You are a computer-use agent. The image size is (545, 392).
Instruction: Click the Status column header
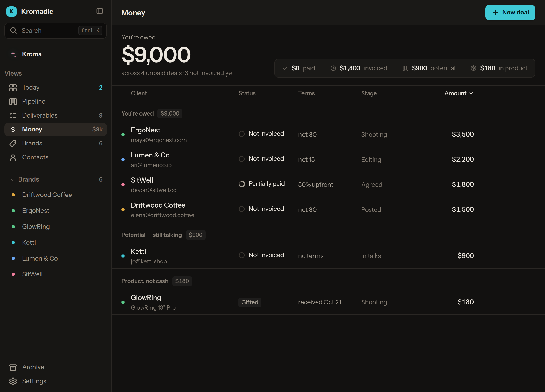(x=247, y=93)
